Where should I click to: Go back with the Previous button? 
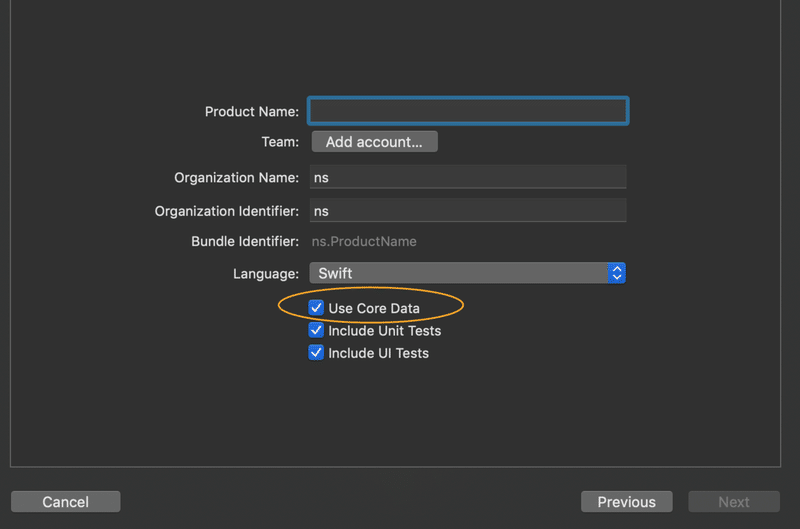(x=626, y=502)
